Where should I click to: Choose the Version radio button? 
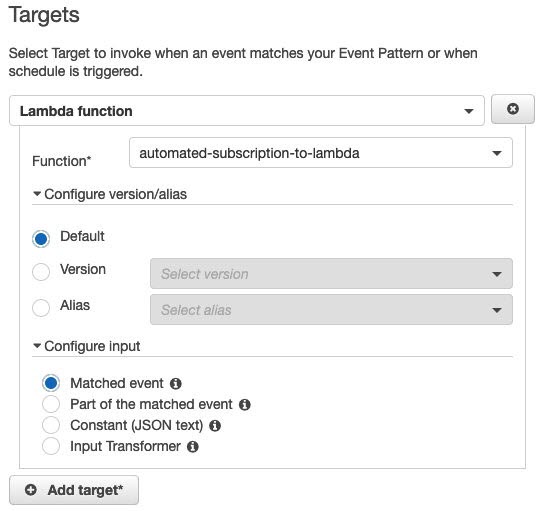[41, 272]
